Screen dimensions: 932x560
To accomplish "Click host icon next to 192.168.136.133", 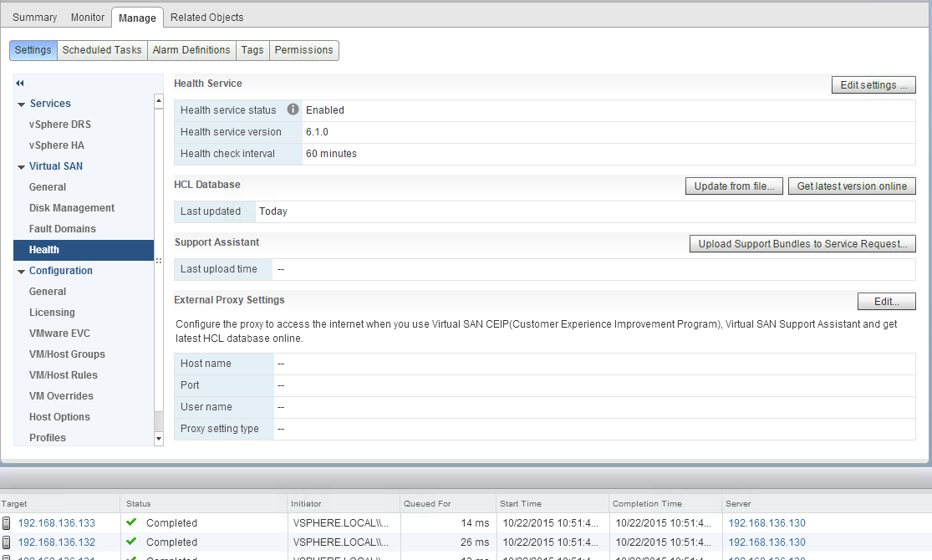I will coord(7,523).
